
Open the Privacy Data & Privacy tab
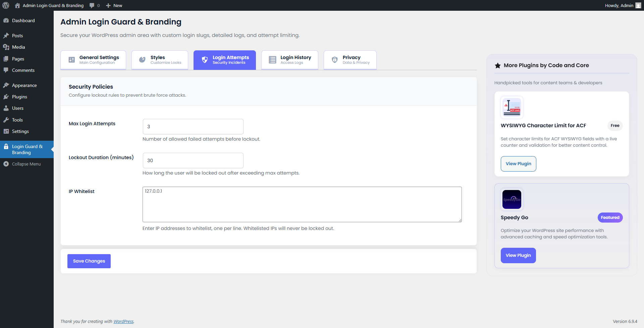pos(350,60)
